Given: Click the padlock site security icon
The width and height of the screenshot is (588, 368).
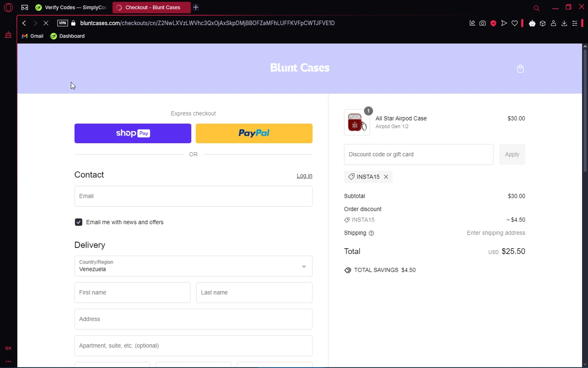Looking at the screenshot, I should pos(73,23).
